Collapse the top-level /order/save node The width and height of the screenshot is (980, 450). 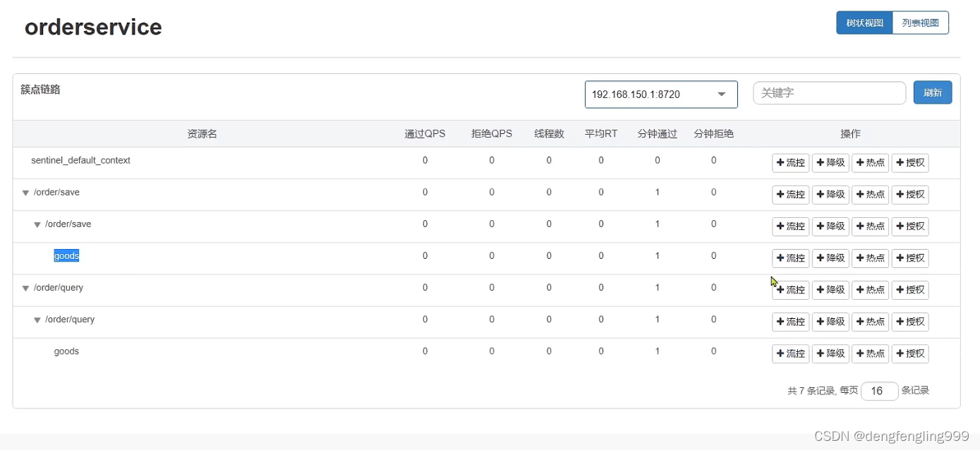(x=26, y=193)
